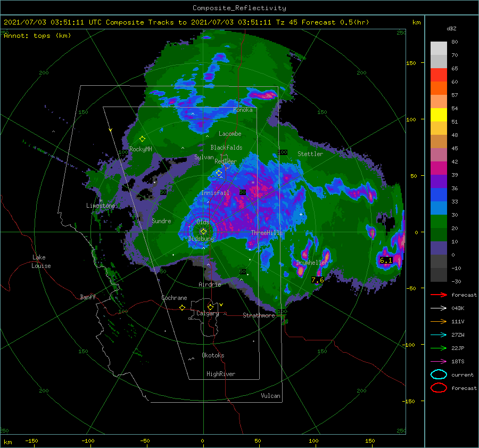
Task: Click the Airdrie city label
Action: pos(210,284)
